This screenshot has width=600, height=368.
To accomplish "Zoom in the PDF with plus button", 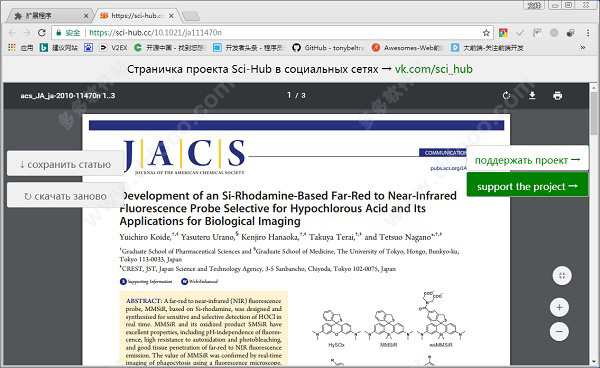I will point(559,307).
